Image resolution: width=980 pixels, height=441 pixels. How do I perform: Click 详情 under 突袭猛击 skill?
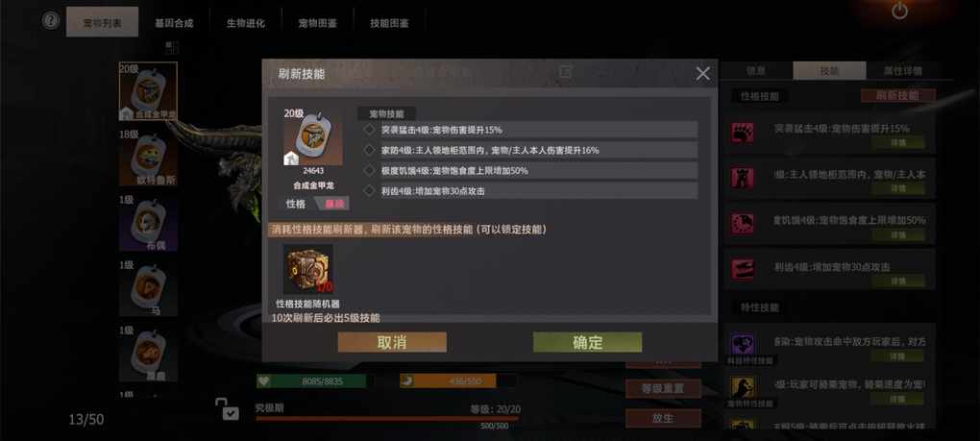(x=898, y=143)
